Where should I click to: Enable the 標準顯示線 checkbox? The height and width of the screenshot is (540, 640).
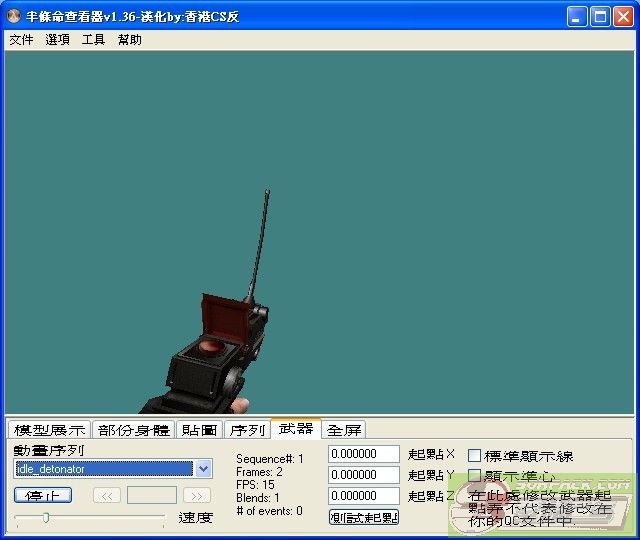point(474,456)
